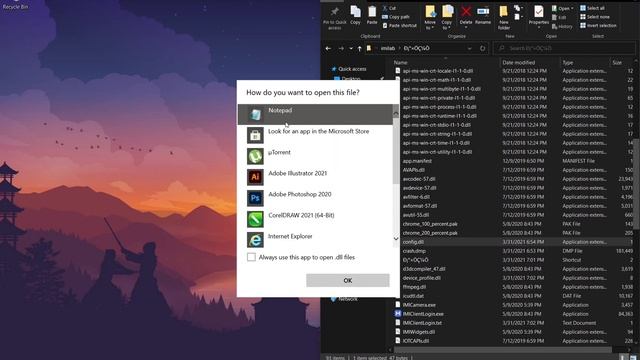Viewport: 640px width, 360px height.
Task: Sort by the Size column header
Action: click(622, 62)
